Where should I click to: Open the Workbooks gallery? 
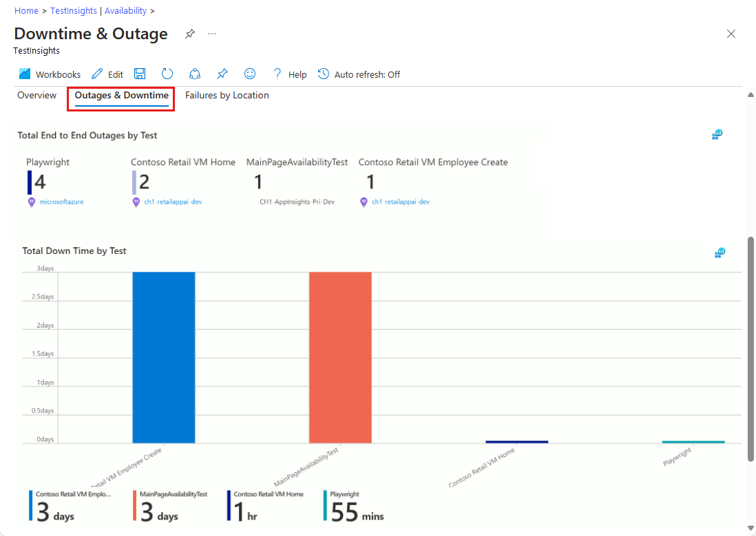coord(49,74)
